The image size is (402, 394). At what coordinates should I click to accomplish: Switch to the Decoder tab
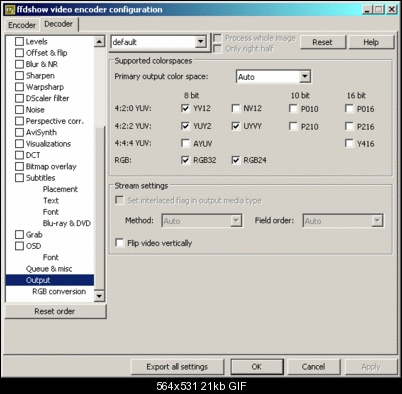pos(59,24)
